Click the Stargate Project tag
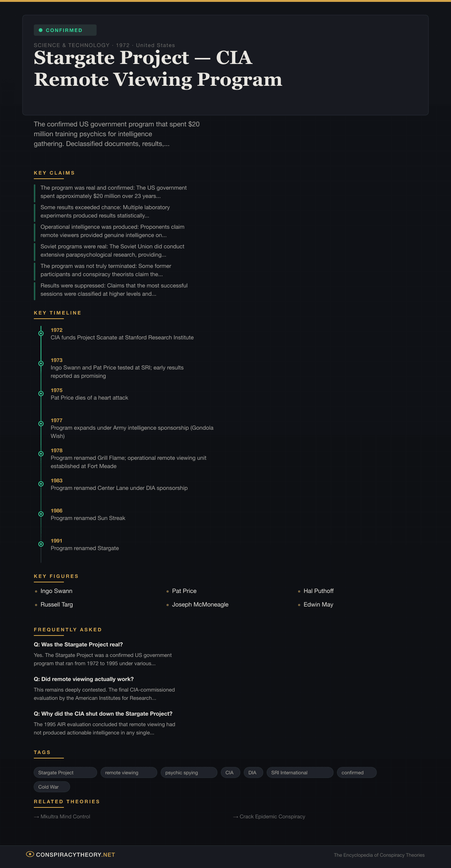The height and width of the screenshot is (868, 451). pyautogui.click(x=65, y=772)
